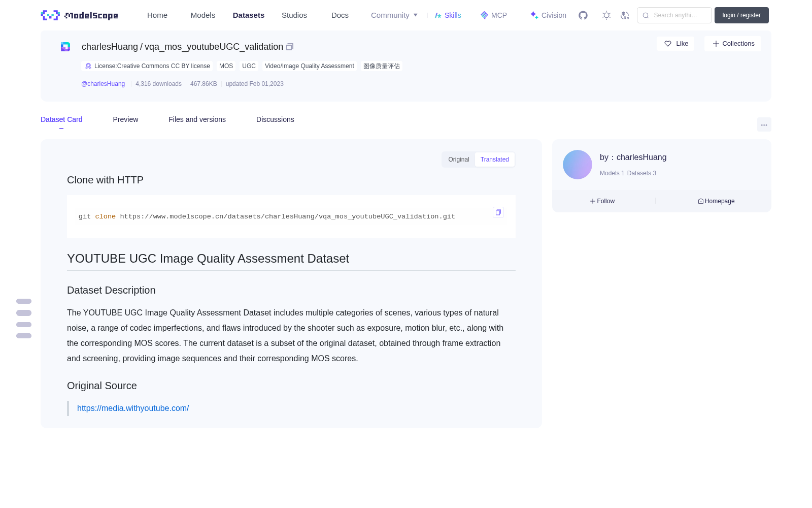The height and width of the screenshot is (508, 812).
Task: Click the "Datasets 3" count
Action: (x=641, y=173)
